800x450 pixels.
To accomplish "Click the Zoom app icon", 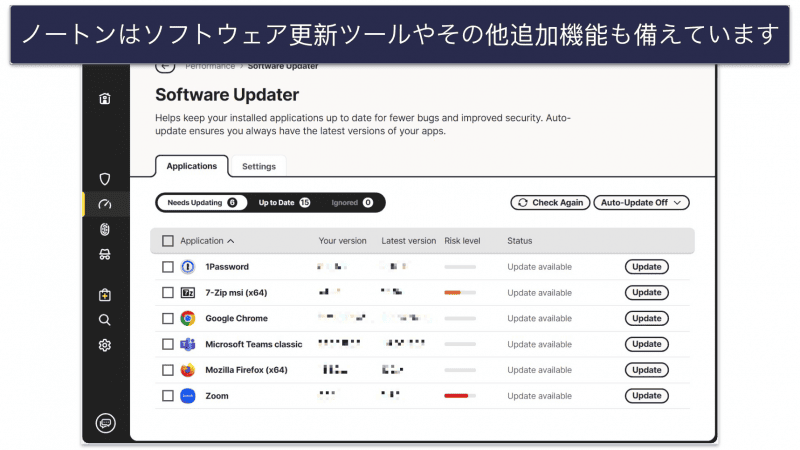I will tap(188, 395).
